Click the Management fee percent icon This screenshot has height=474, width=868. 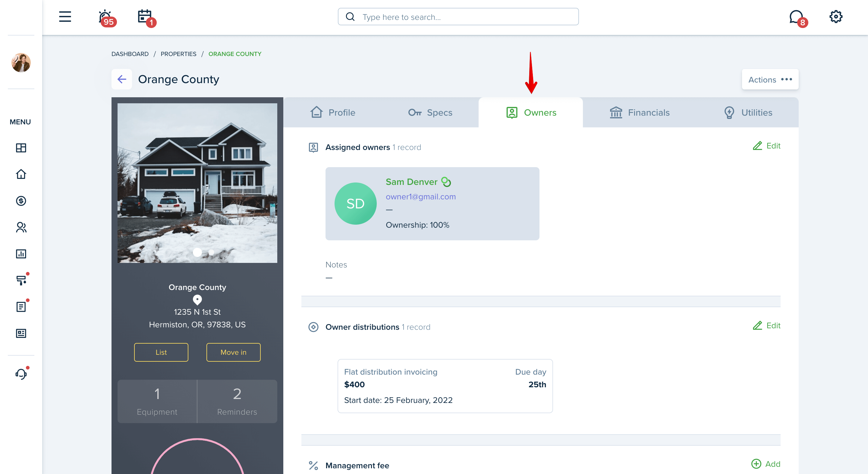[313, 465]
